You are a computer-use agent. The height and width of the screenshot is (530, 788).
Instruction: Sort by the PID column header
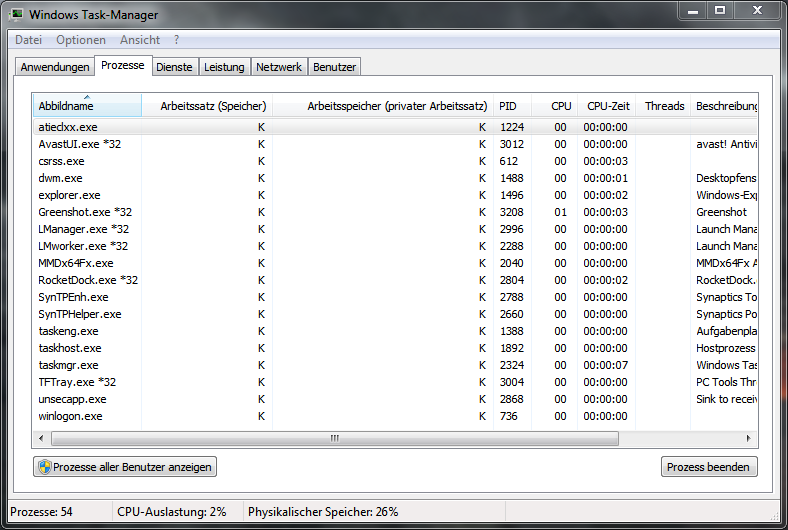point(512,105)
